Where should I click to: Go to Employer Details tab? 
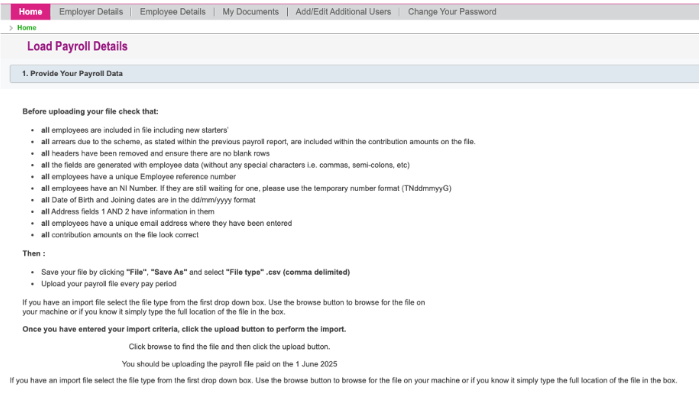[x=91, y=12]
